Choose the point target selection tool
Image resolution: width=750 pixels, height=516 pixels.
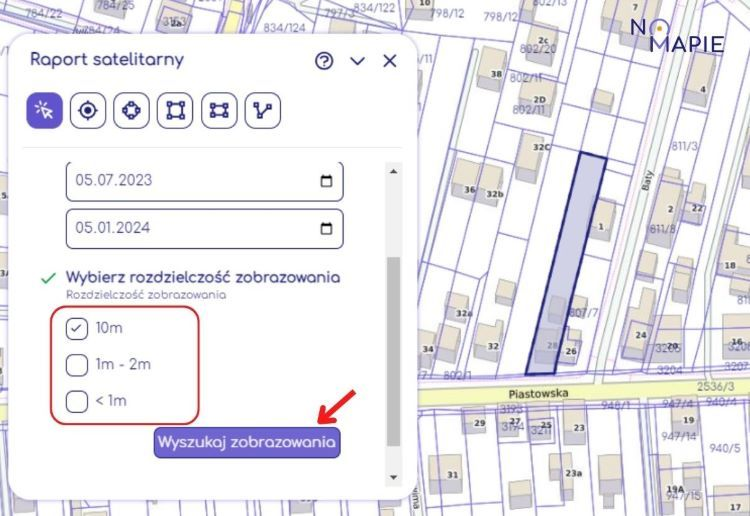[88, 110]
